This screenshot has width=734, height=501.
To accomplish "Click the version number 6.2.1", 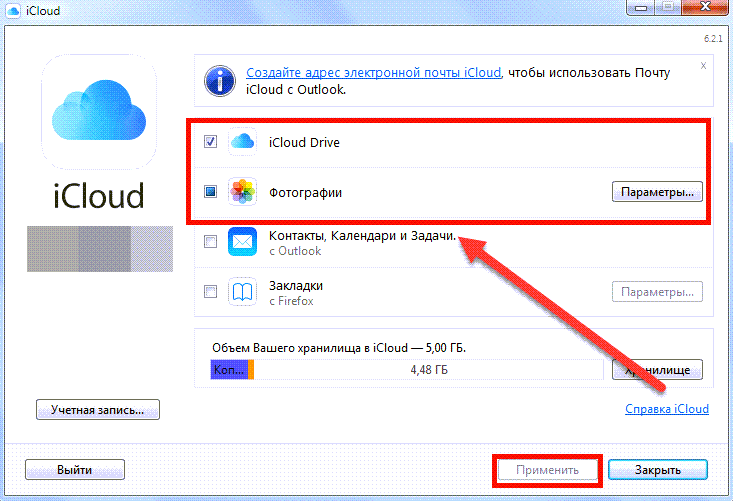I will click(x=713, y=39).
